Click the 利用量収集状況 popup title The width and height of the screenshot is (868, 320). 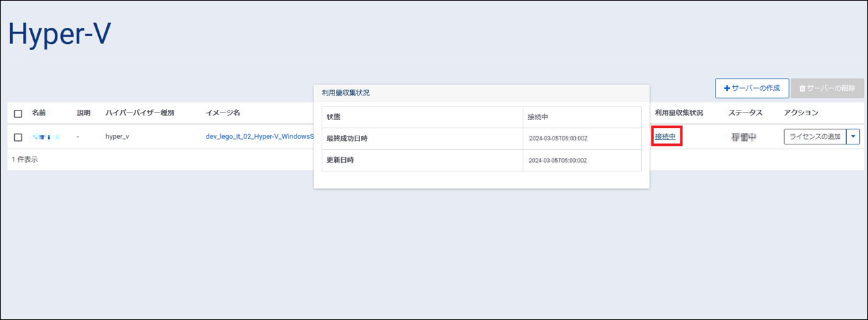[345, 92]
